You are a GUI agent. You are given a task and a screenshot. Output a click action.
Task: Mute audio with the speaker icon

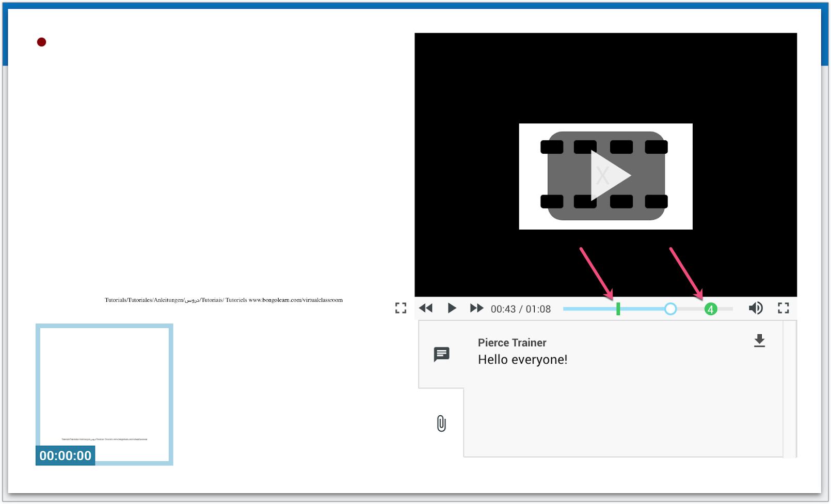coord(756,308)
